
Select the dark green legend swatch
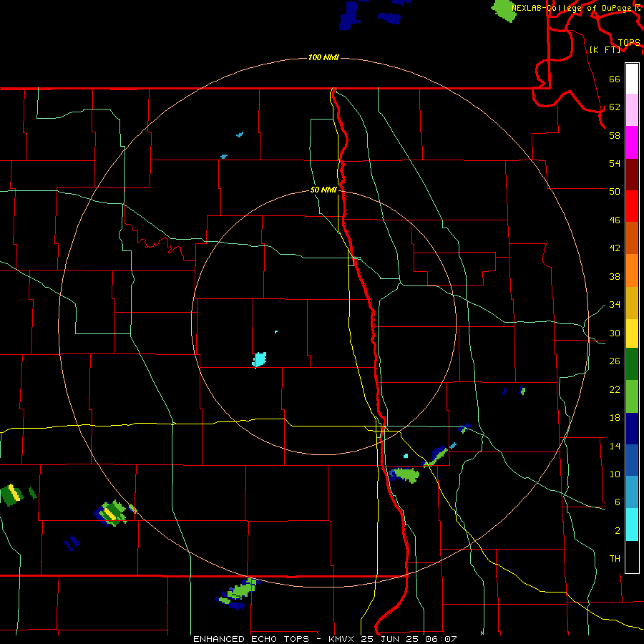pos(632,364)
